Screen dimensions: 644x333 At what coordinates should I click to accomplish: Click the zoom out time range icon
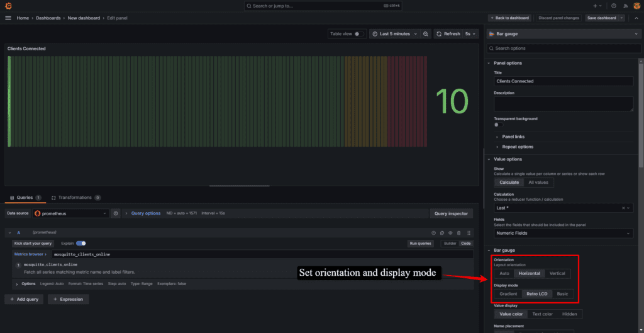click(426, 34)
